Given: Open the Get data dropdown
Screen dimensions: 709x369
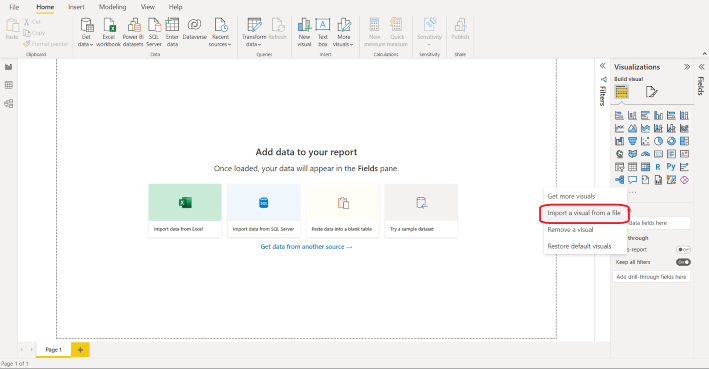Looking at the screenshot, I should point(85,33).
